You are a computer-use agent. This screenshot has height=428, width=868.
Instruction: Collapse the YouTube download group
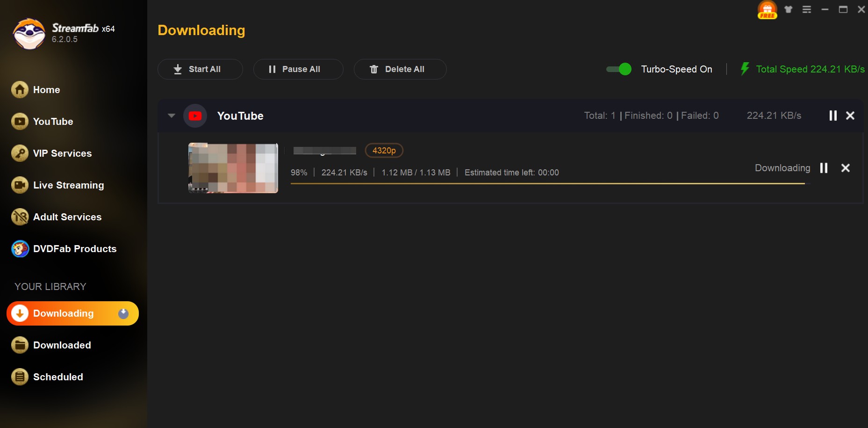click(172, 116)
